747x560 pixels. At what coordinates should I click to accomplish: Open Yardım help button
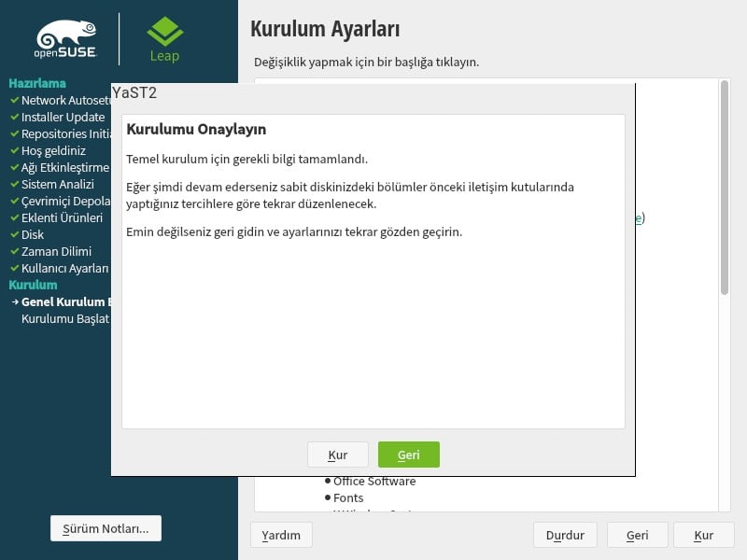pyautogui.click(x=281, y=535)
